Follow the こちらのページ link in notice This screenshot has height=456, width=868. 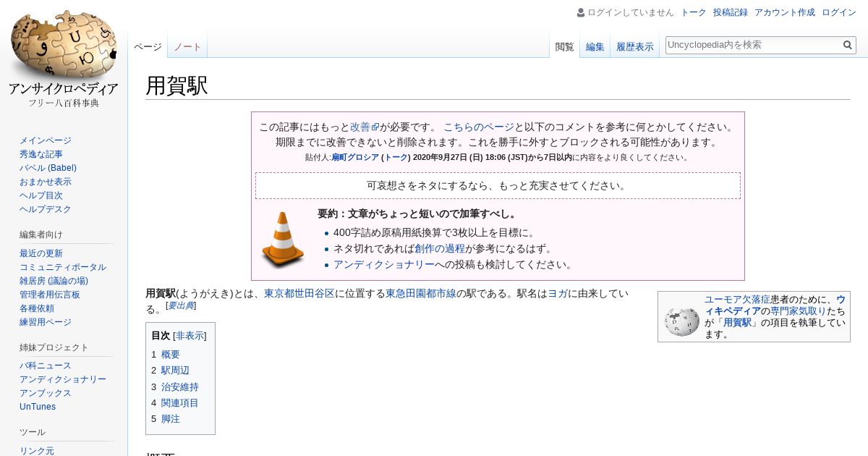[478, 127]
